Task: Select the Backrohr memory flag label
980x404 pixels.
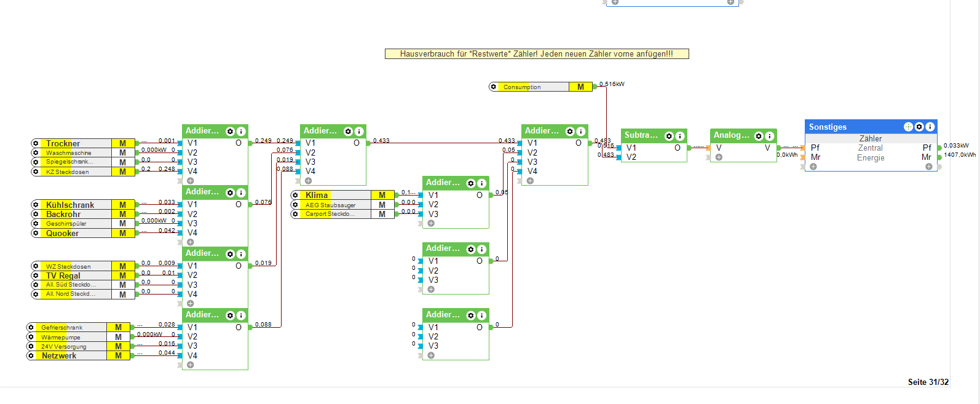Action: pyautogui.click(x=63, y=214)
